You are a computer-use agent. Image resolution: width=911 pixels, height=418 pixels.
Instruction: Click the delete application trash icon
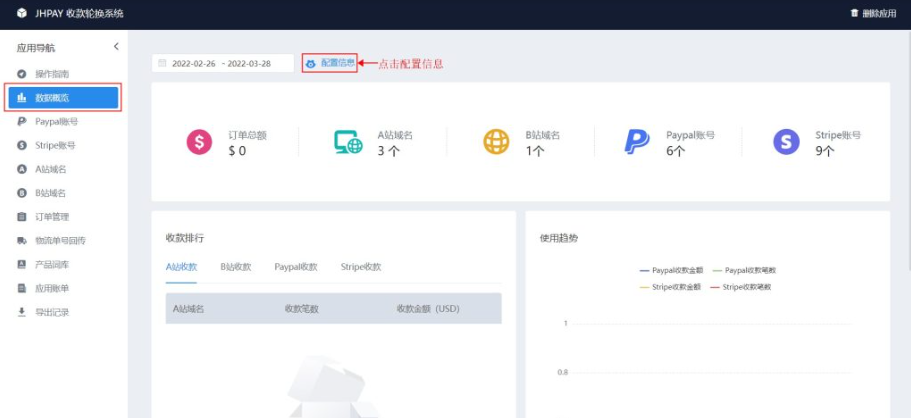[854, 13]
